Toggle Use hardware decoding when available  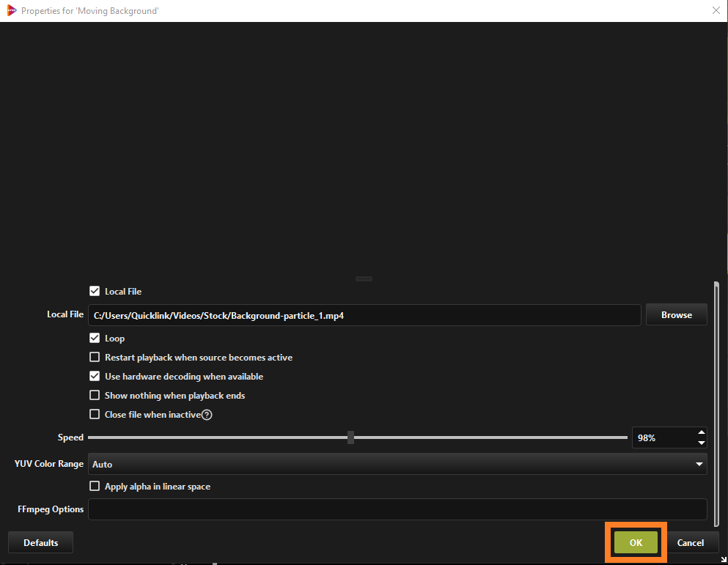point(95,376)
